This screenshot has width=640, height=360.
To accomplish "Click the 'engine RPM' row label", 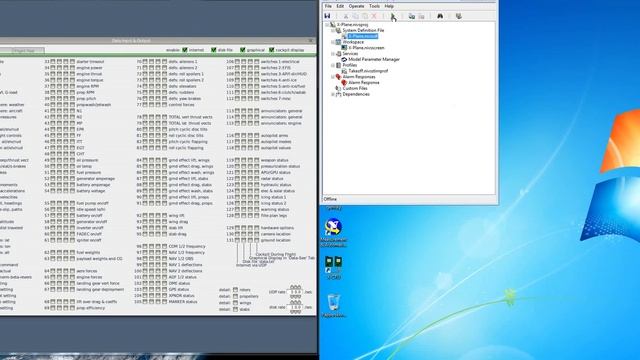I will point(88,86).
